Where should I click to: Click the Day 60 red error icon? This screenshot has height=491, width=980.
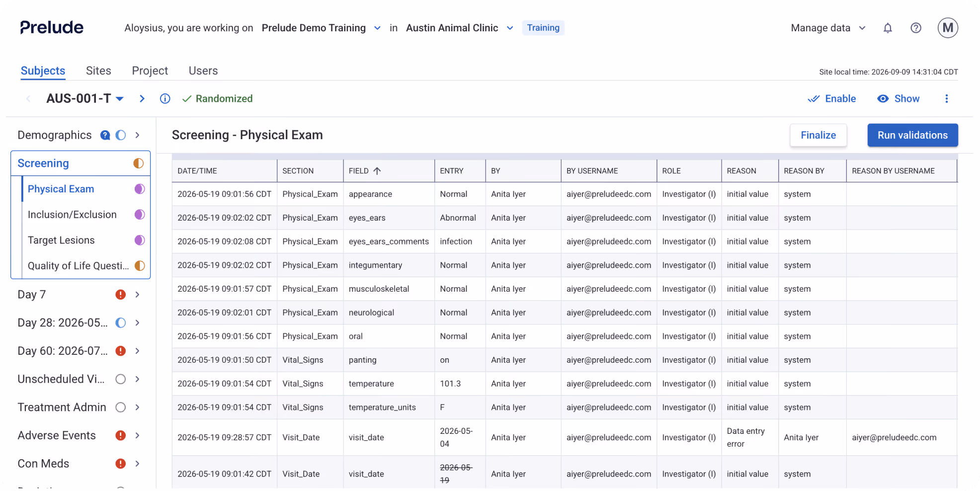[x=120, y=351]
